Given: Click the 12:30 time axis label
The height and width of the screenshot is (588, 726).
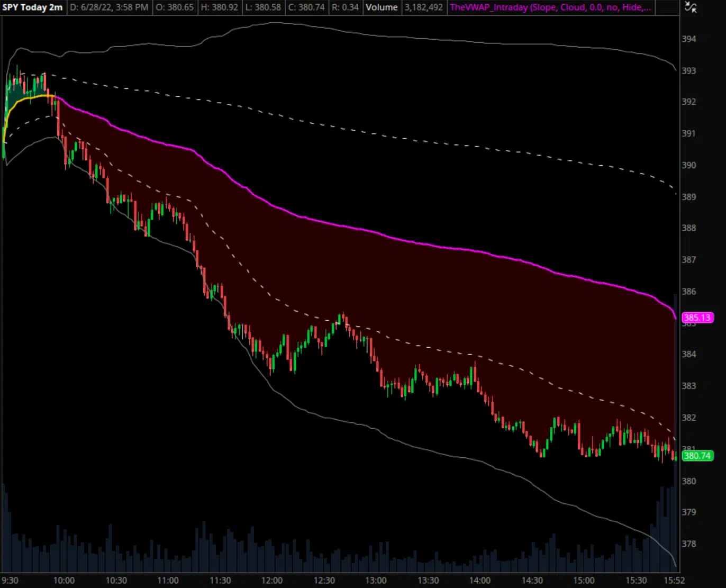Looking at the screenshot, I should tap(324, 581).
